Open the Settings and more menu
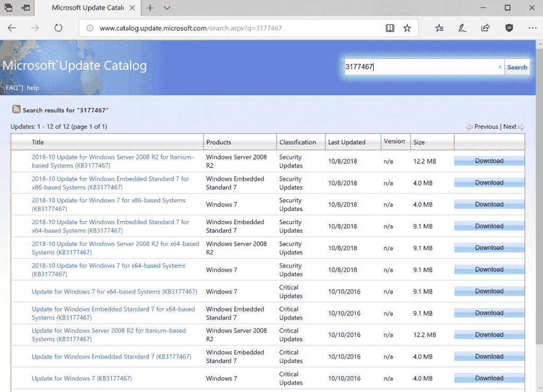This screenshot has width=543, height=392. pos(532,28)
